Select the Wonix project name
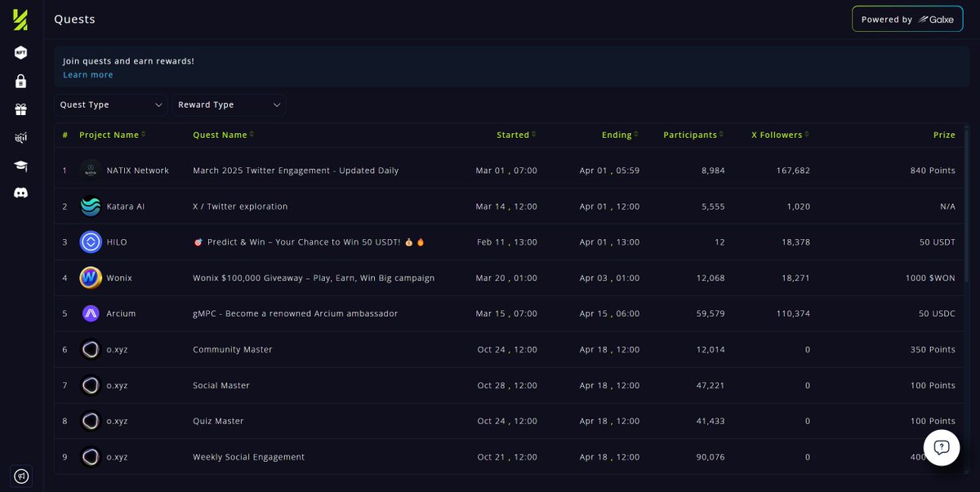Screen dimensions: 980x492 coord(119,278)
